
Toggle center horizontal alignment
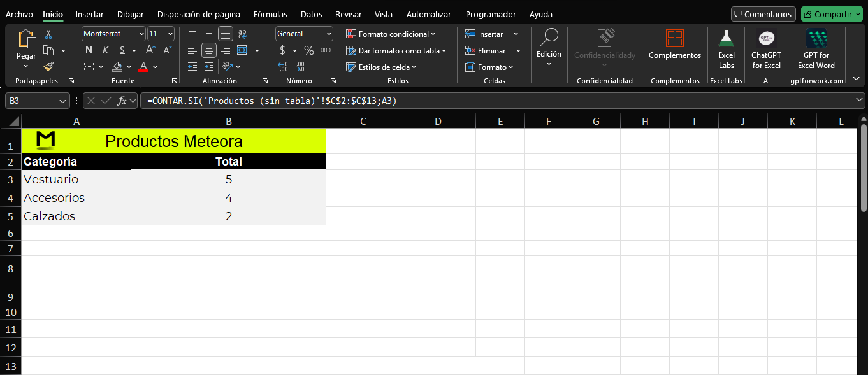click(x=209, y=50)
